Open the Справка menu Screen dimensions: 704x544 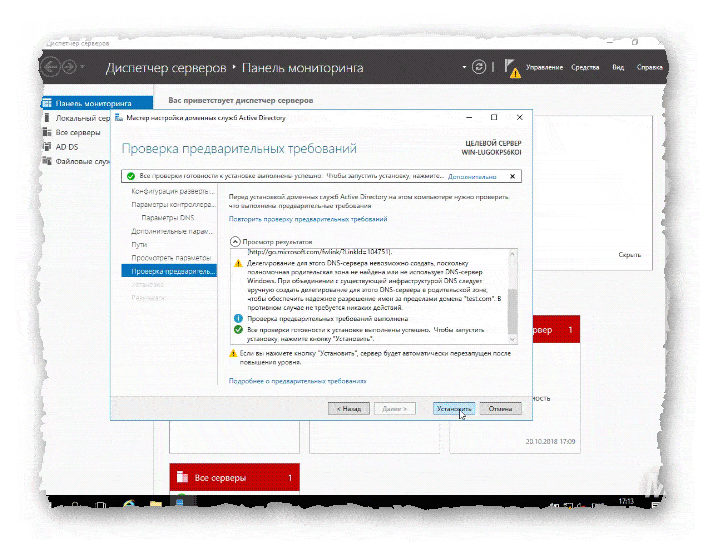click(x=649, y=67)
